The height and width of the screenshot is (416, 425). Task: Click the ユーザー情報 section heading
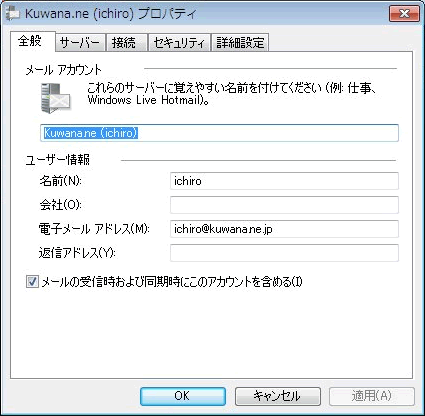coord(58,160)
